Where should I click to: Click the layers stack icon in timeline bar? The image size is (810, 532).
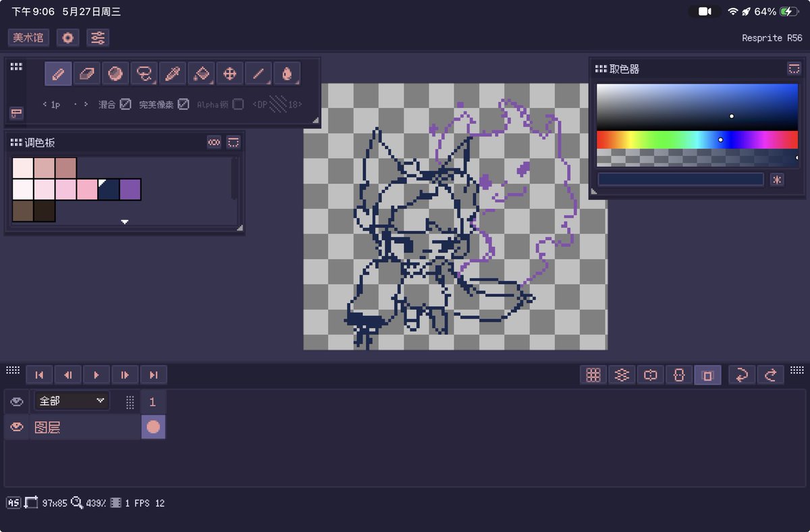622,375
